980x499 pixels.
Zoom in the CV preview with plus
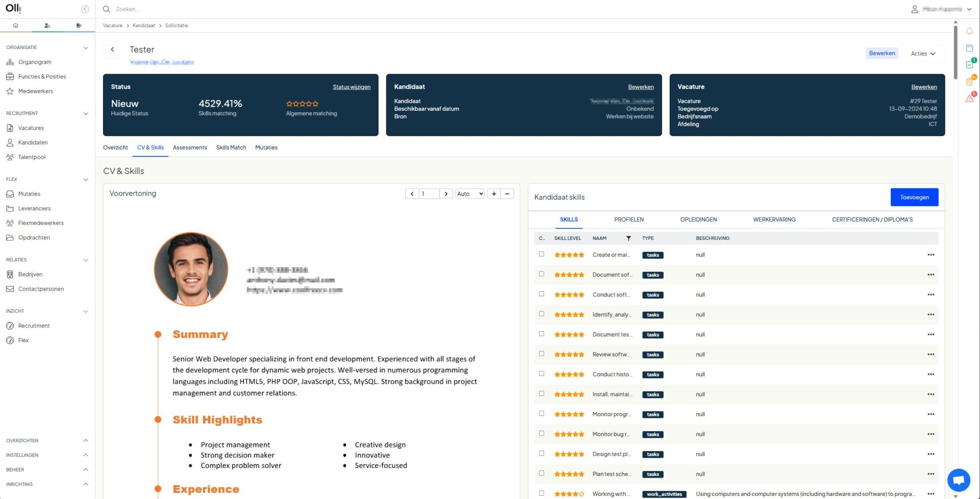[494, 194]
